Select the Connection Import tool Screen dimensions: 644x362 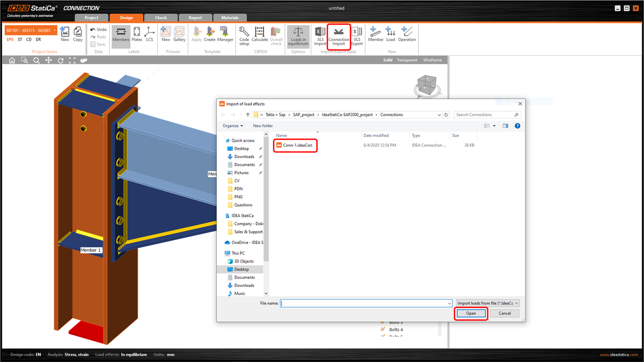click(339, 35)
